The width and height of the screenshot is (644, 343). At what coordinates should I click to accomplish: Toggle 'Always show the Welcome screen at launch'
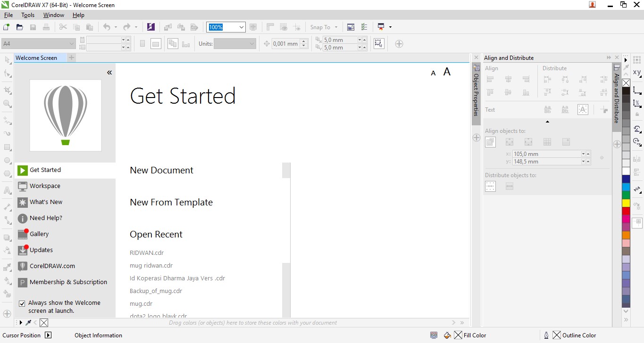[x=22, y=303]
